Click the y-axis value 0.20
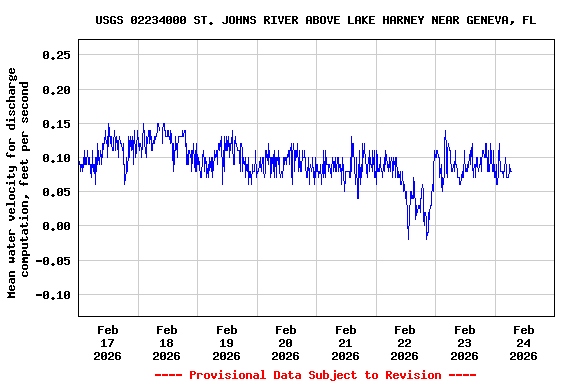The width and height of the screenshot is (576, 384). 56,90
